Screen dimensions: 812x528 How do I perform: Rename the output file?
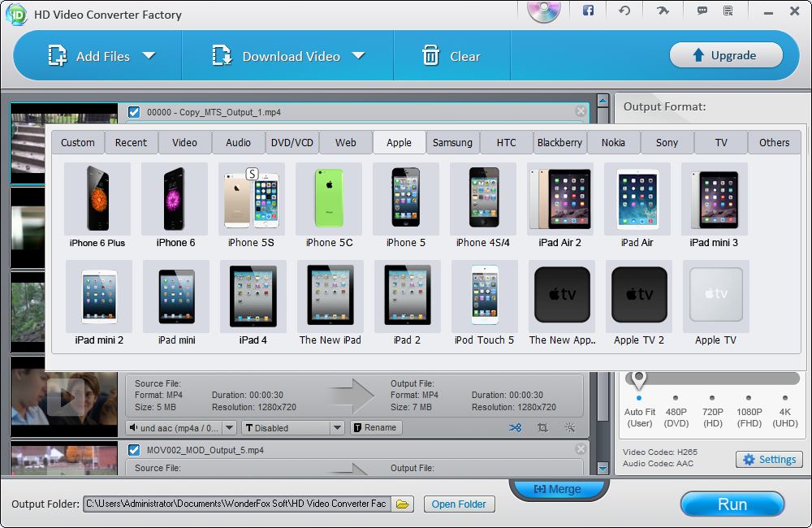coord(377,427)
